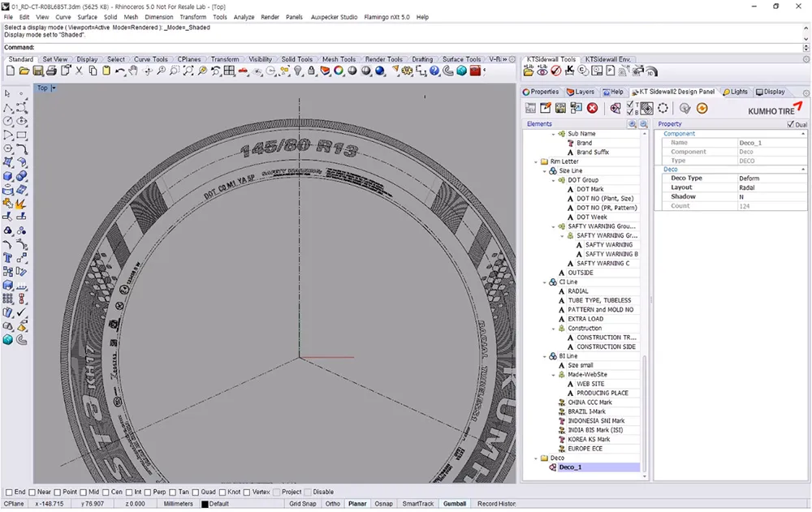Screen dimensions: 812x512
Task: Collapse the Rim Letter tree node
Action: [x=535, y=161]
